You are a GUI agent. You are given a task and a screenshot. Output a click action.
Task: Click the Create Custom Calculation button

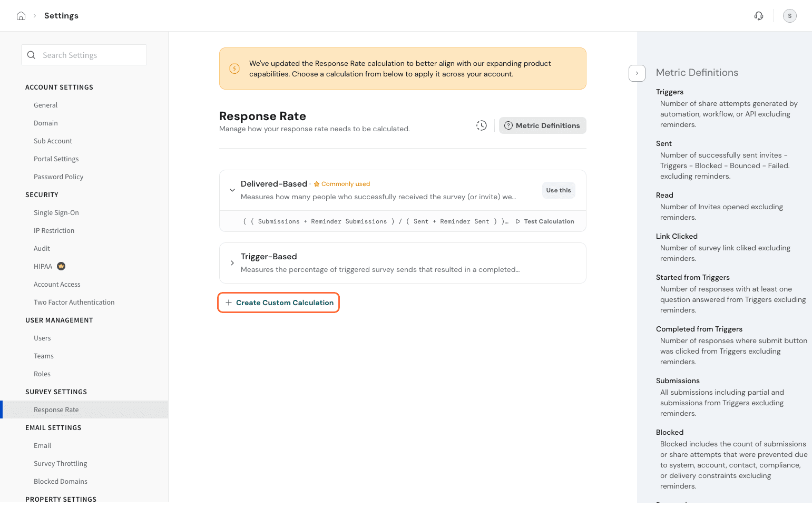coord(279,303)
